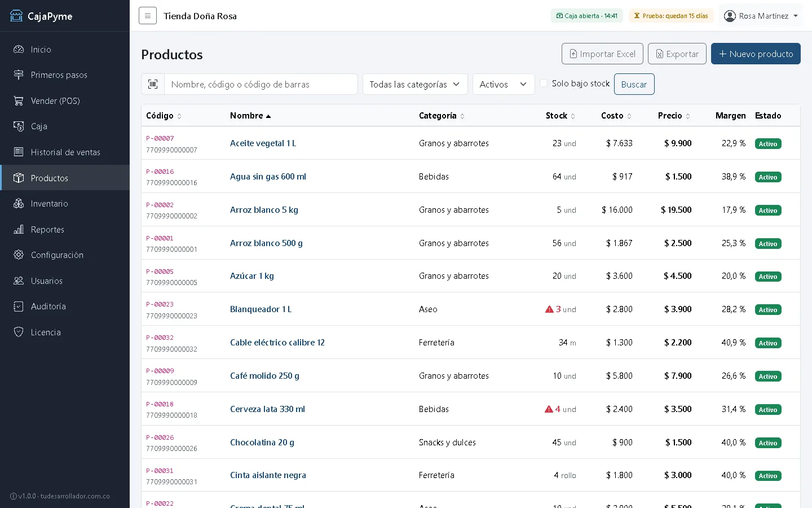The height and width of the screenshot is (508, 812).
Task: Sort table by Código column
Action: click(164, 116)
